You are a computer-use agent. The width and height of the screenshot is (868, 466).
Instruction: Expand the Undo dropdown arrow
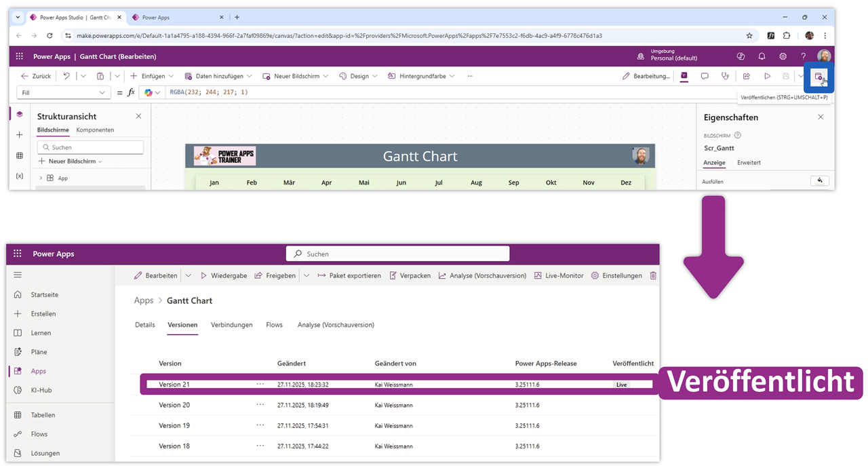(83, 77)
